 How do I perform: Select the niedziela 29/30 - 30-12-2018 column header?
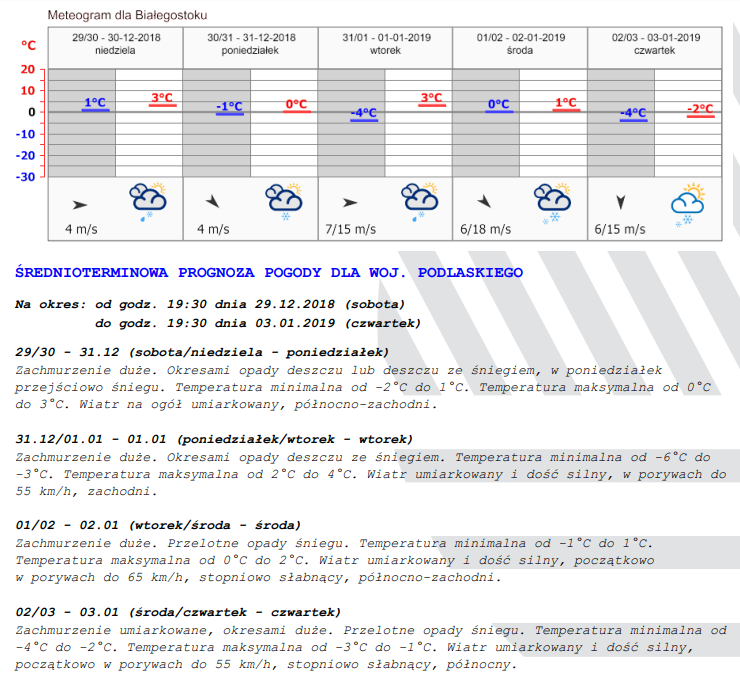coord(115,43)
